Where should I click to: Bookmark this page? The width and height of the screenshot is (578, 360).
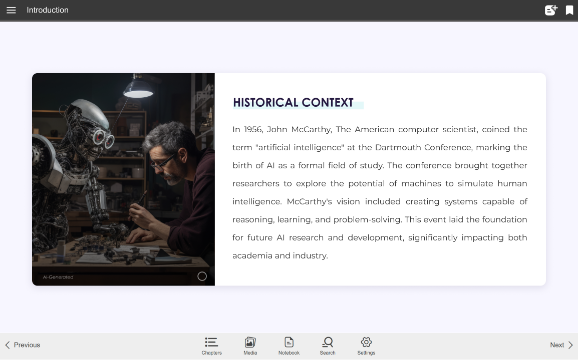point(569,10)
